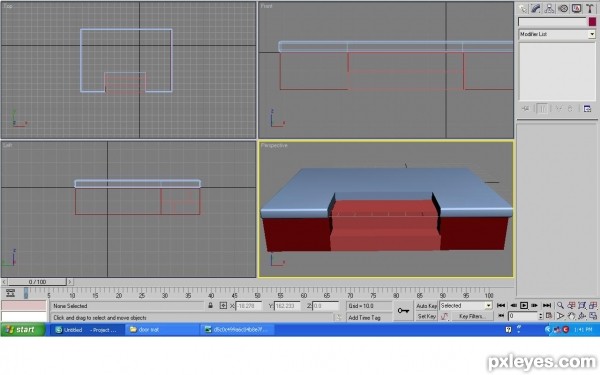Select the Zoom magnifier viewport tool
600x375 pixels.
tap(560, 305)
